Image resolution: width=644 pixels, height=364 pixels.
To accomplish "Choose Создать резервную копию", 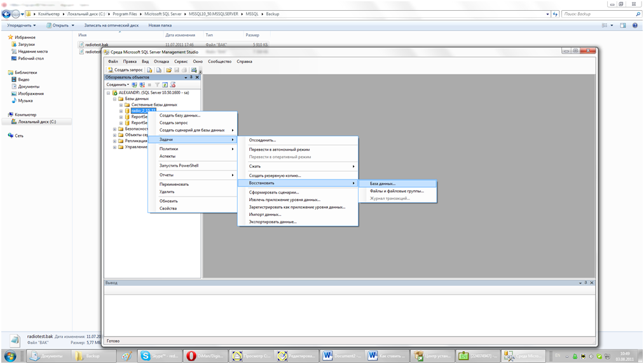I will (298, 176).
